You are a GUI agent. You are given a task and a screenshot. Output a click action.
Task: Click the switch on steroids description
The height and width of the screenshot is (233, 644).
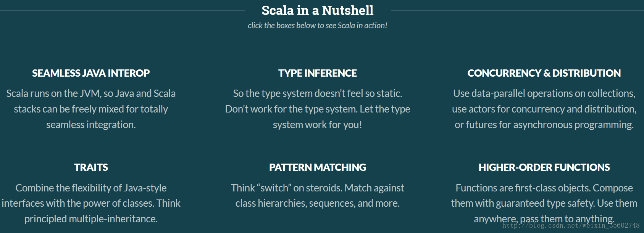click(x=318, y=196)
